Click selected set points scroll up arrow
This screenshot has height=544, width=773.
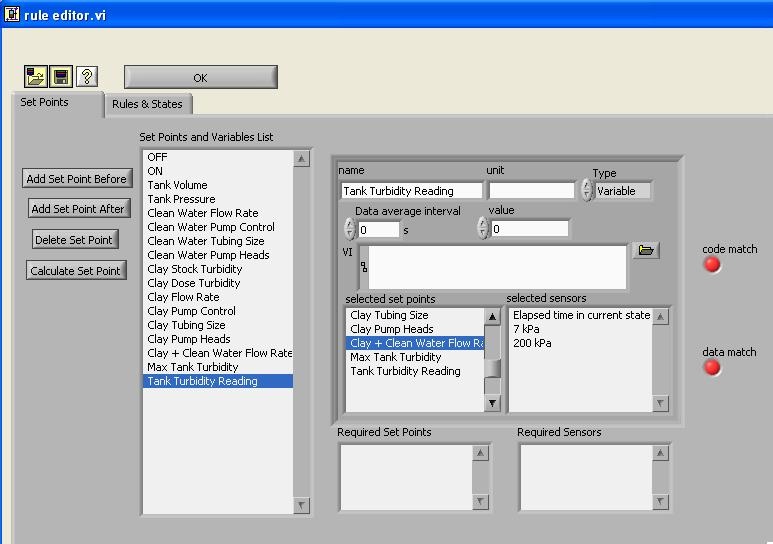[492, 317]
